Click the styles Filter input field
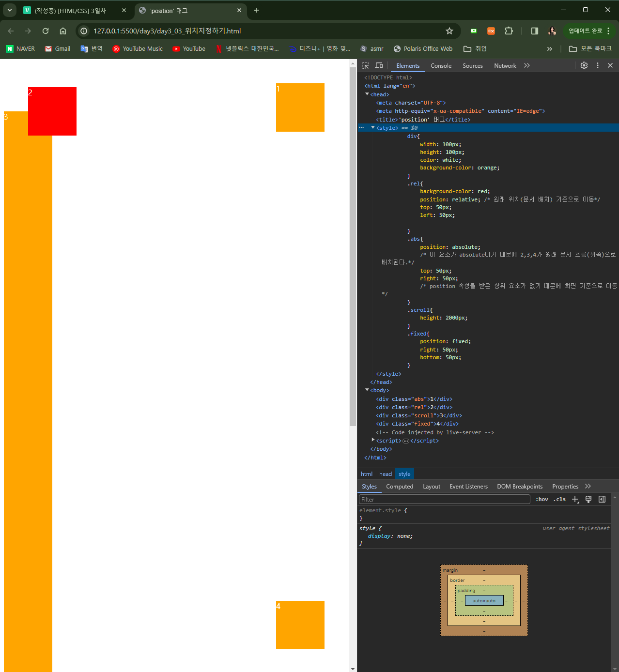The image size is (619, 672). pyautogui.click(x=445, y=499)
